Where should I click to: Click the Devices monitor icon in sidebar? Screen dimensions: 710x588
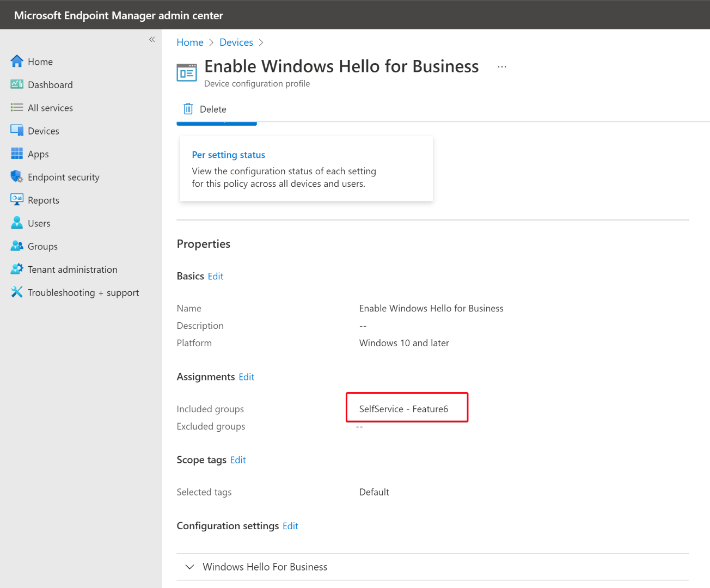tap(17, 131)
